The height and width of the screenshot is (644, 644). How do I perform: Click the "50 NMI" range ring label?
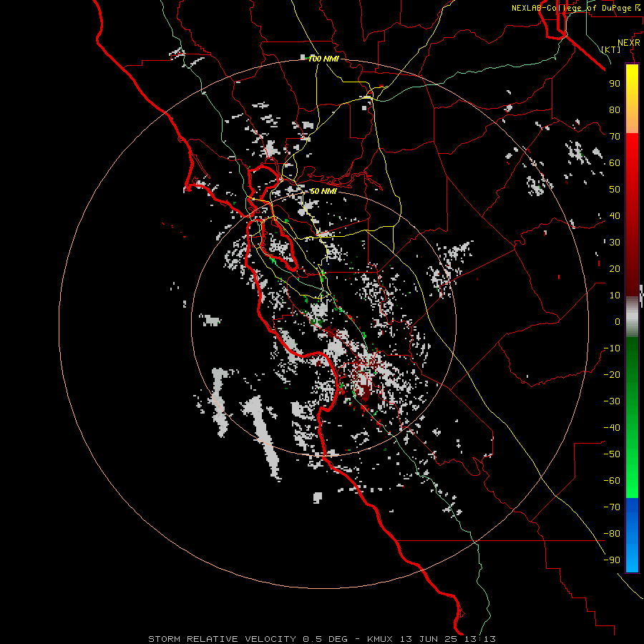coord(323,191)
